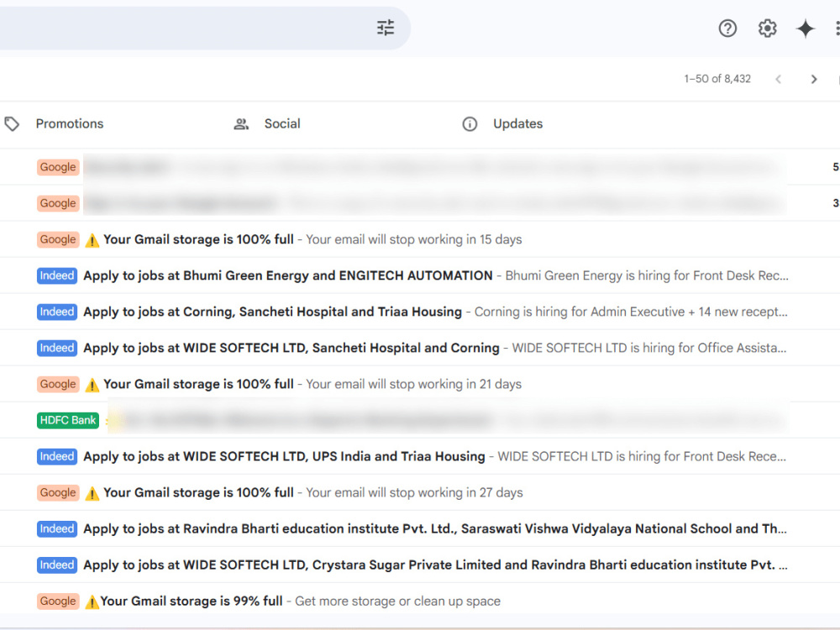Image resolution: width=840 pixels, height=630 pixels.
Task: Click the Promotions tag icon
Action: pos(12,123)
